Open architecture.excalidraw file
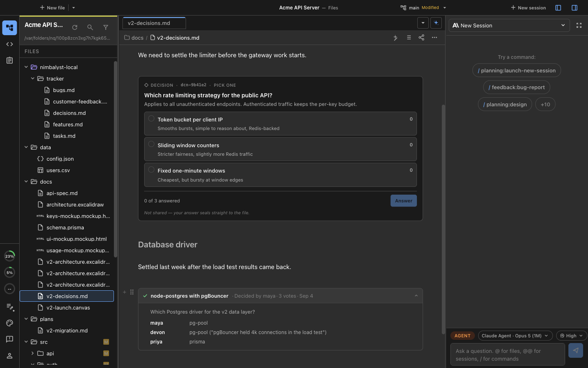 [x=75, y=204]
